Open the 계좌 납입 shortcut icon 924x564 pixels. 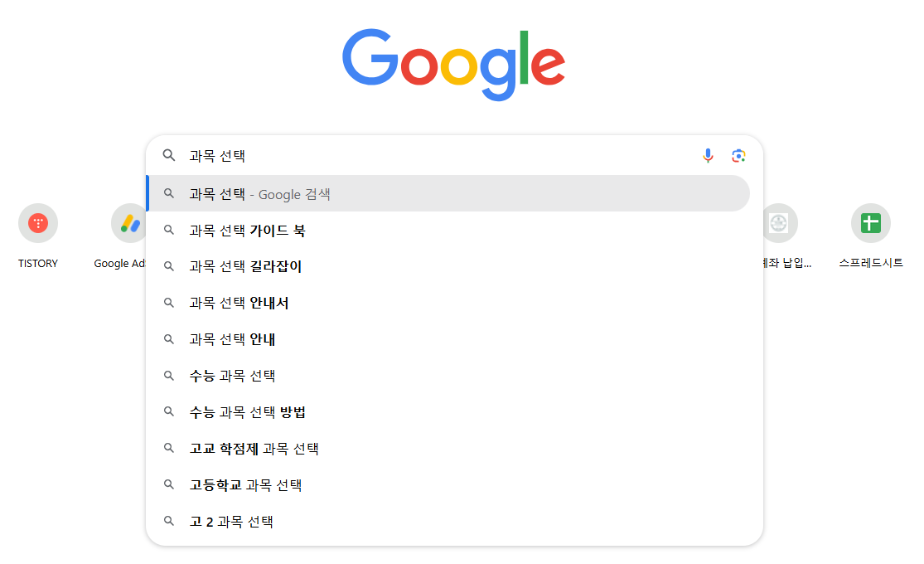[779, 222]
